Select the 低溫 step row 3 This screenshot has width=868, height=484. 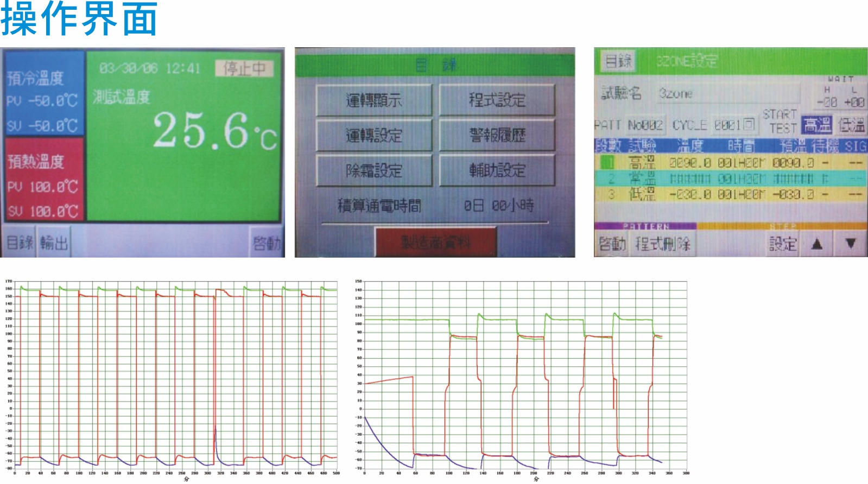point(730,194)
